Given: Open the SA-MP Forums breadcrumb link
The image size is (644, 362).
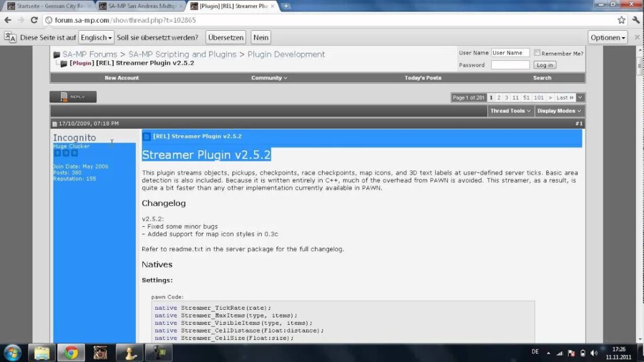Looking at the screenshot, I should coord(90,54).
